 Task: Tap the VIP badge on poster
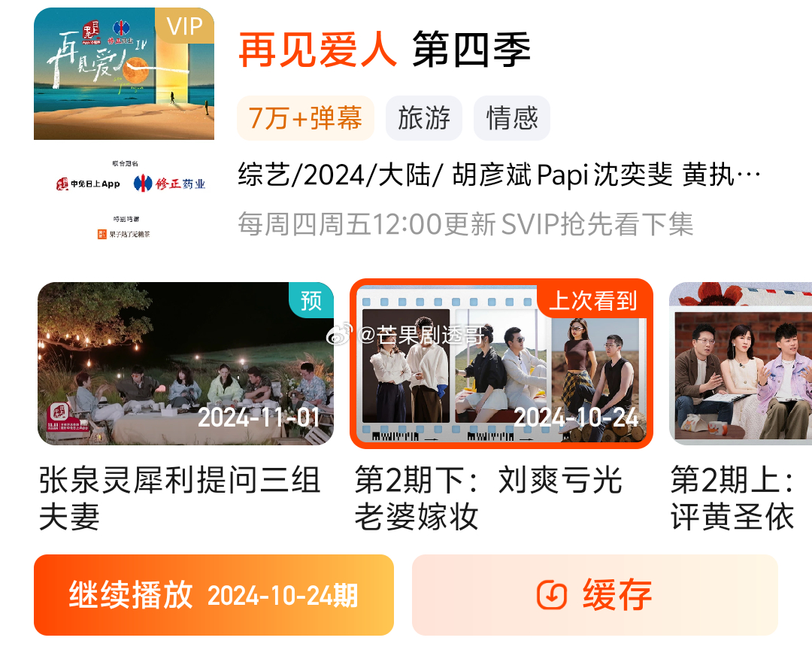click(x=184, y=26)
